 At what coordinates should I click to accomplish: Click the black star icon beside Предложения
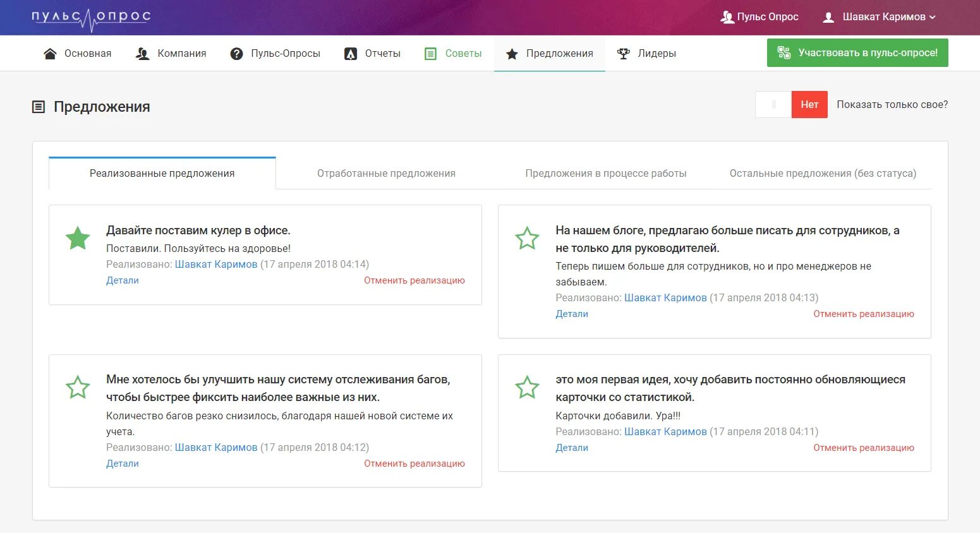[512, 54]
